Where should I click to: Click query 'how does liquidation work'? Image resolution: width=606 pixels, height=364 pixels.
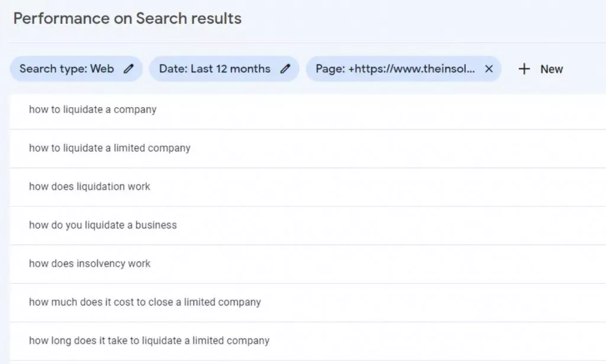tap(89, 186)
